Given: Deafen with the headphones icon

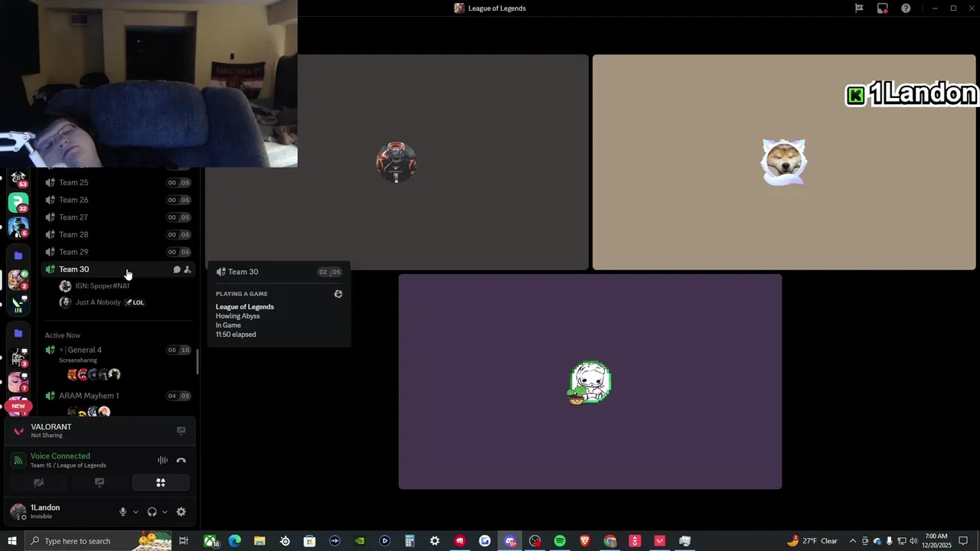Looking at the screenshot, I should (152, 512).
